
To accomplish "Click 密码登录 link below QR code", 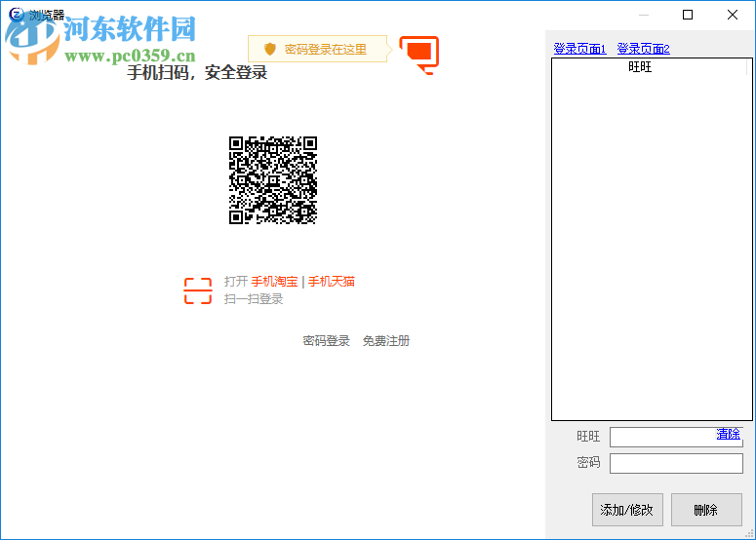I will tap(327, 341).
